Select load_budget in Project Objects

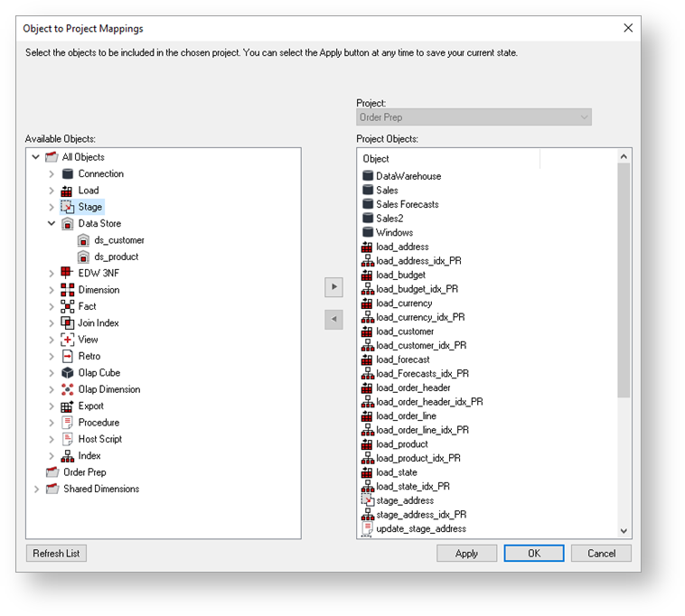click(400, 275)
